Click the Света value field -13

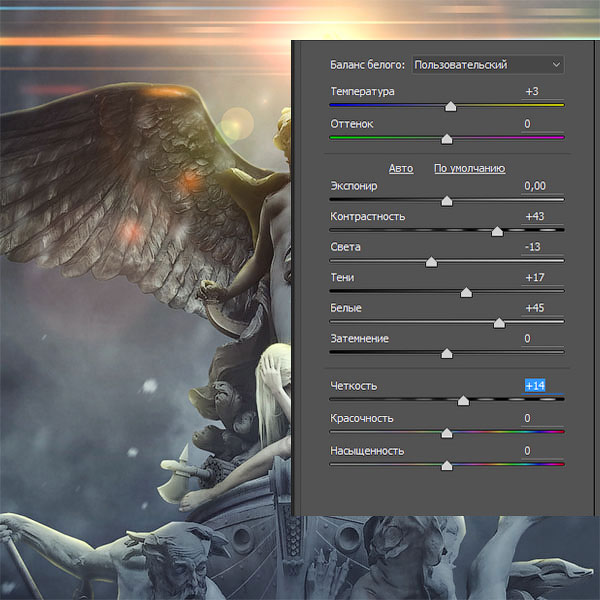coord(542,247)
